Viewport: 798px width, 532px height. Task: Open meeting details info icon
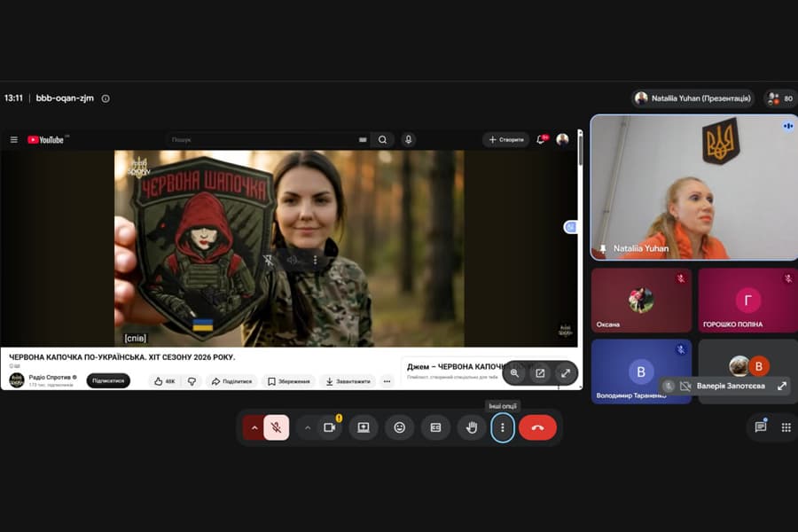click(x=106, y=98)
